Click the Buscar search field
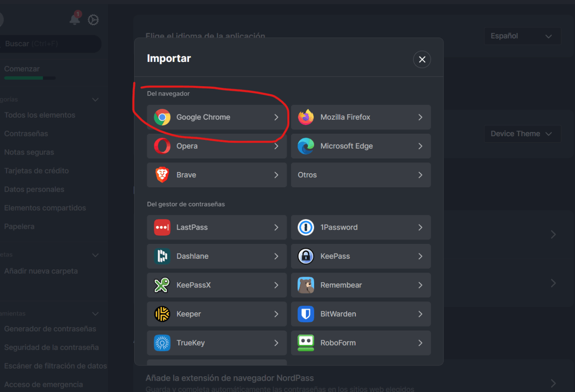This screenshot has height=392, width=575. click(x=50, y=44)
